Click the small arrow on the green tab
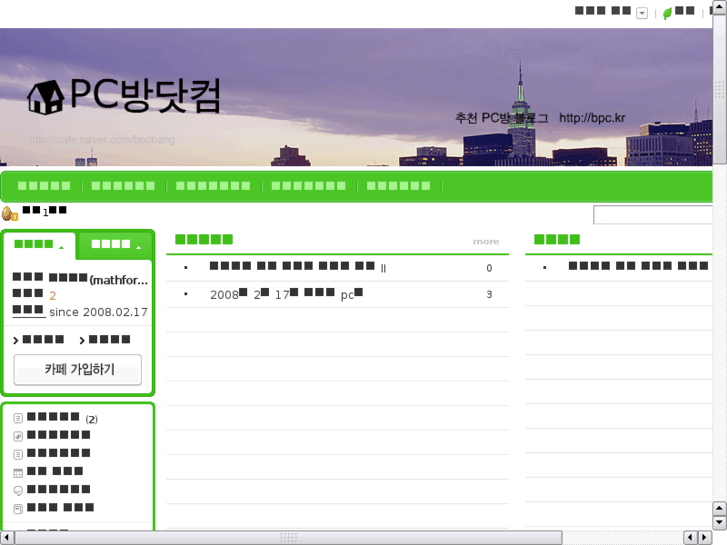727x545 pixels. click(138, 248)
